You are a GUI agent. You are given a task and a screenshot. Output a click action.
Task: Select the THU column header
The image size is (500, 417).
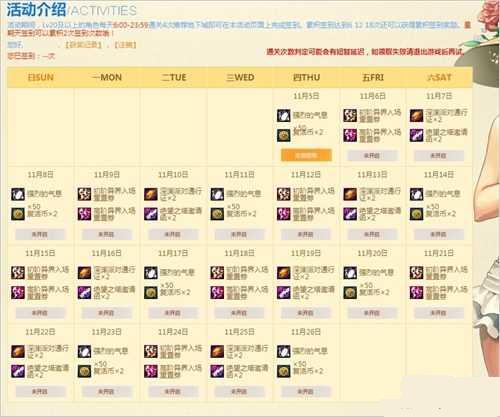[x=306, y=78]
